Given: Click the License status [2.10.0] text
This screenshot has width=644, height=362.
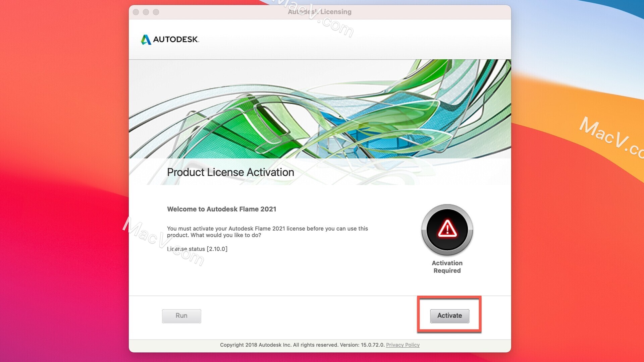Looking at the screenshot, I should pyautogui.click(x=197, y=249).
